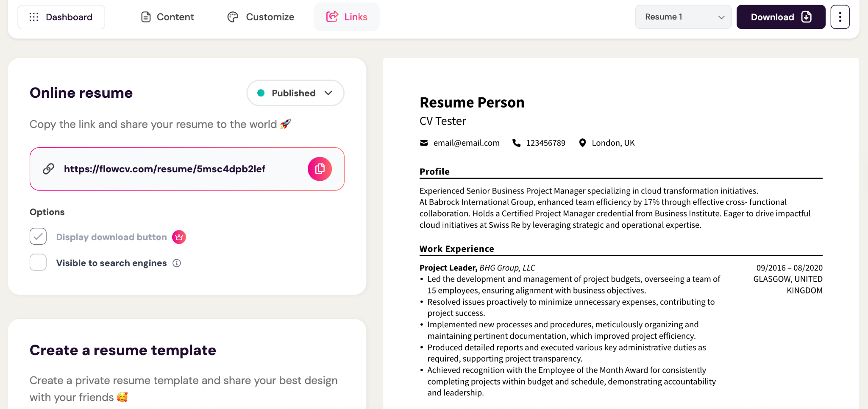The width and height of the screenshot is (868, 409).
Task: Select the Links tab
Action: 347,17
